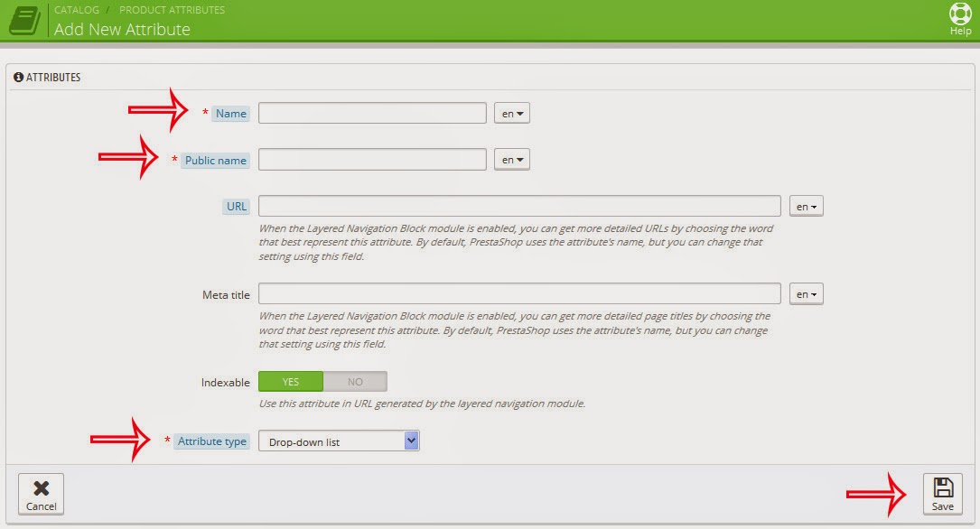Image resolution: width=980 pixels, height=529 pixels.
Task: Open the Public name language dropdown
Action: [512, 160]
